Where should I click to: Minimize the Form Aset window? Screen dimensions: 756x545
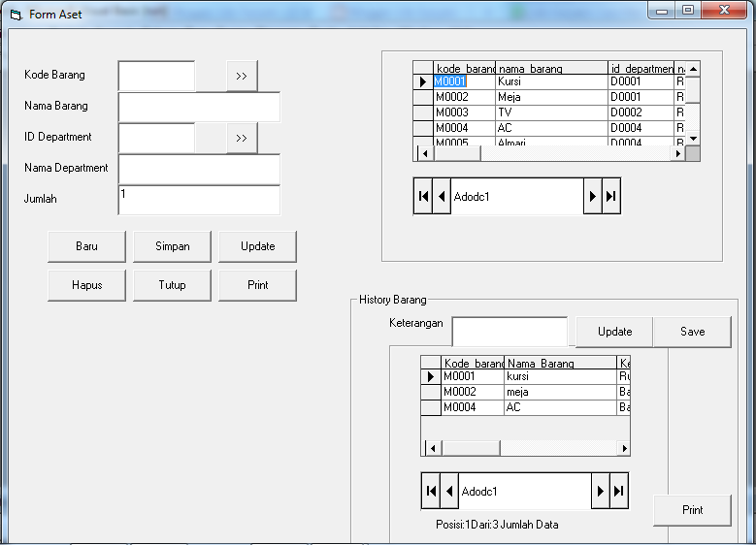click(662, 10)
